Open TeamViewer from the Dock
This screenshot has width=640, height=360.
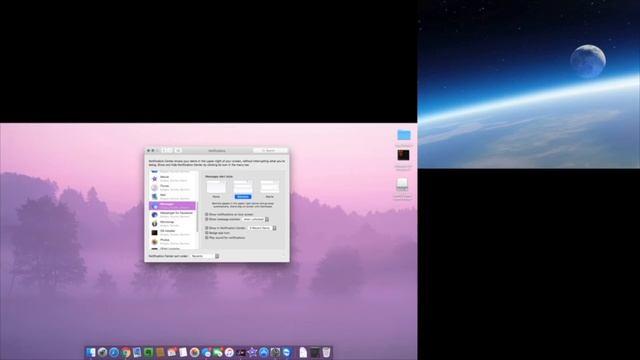(x=287, y=352)
